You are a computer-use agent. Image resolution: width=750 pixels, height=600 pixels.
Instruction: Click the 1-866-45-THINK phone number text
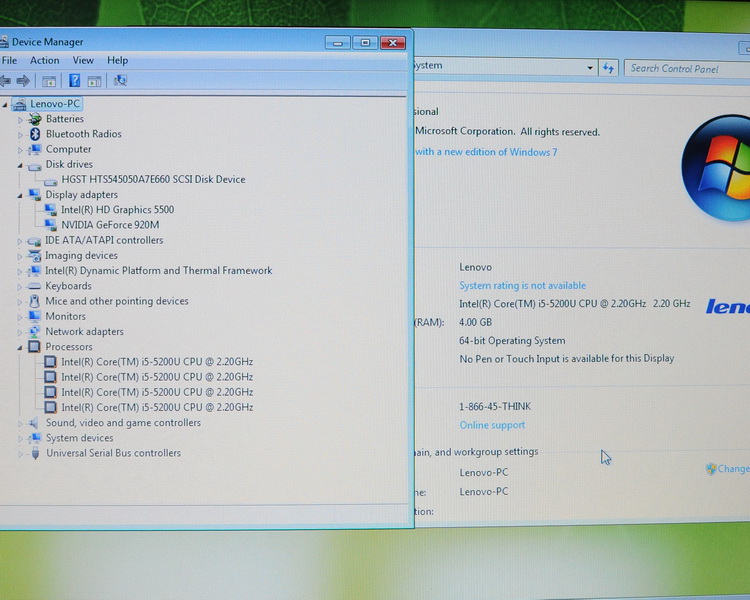click(x=495, y=407)
